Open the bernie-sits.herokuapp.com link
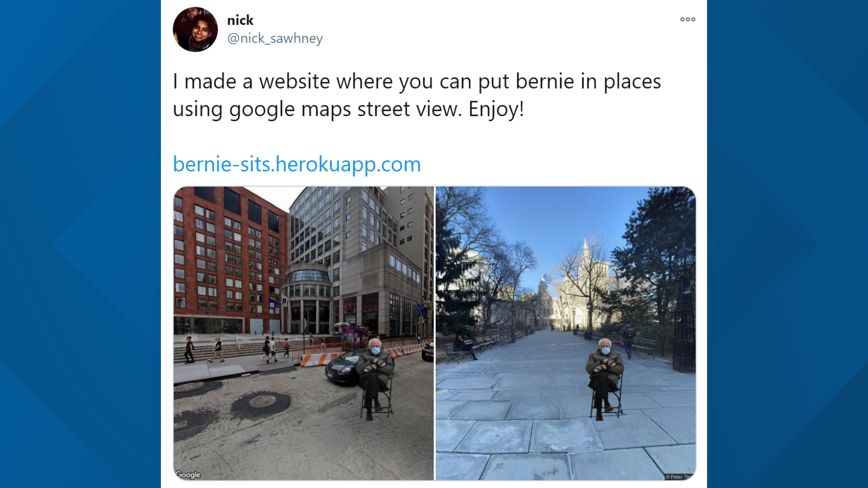Viewport: 868px width, 488px height. pos(297,164)
